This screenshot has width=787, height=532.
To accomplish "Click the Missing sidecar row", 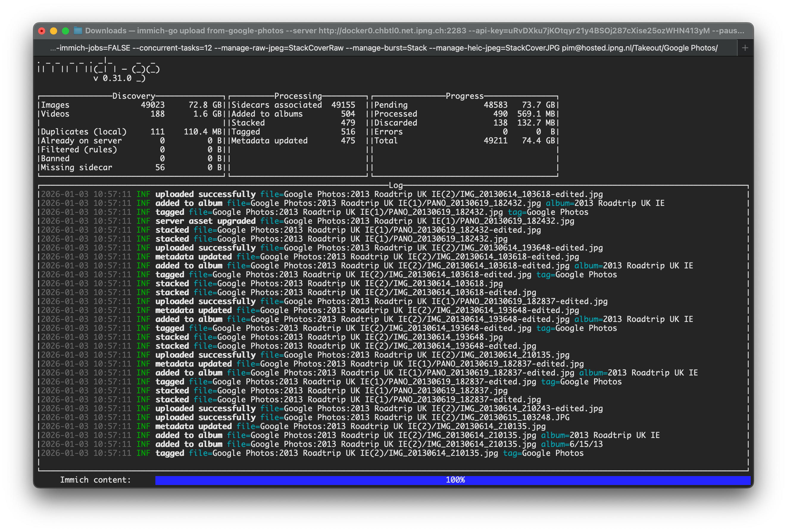I will point(76,168).
